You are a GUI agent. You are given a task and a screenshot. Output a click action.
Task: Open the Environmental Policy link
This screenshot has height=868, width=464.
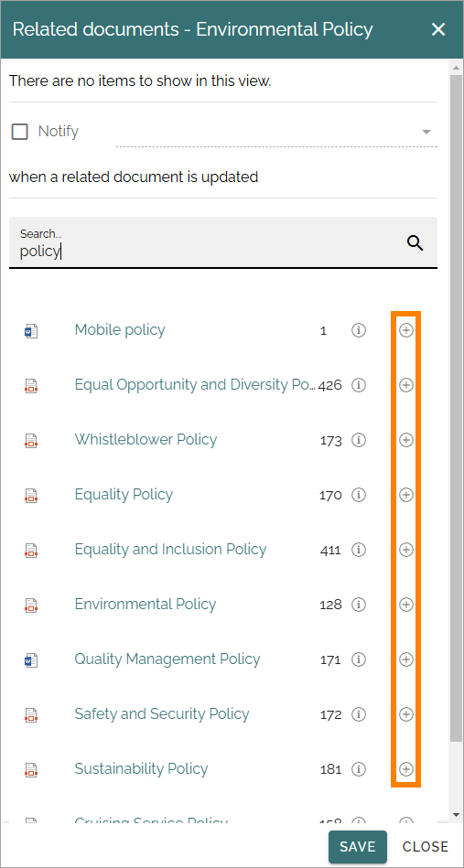coord(146,604)
